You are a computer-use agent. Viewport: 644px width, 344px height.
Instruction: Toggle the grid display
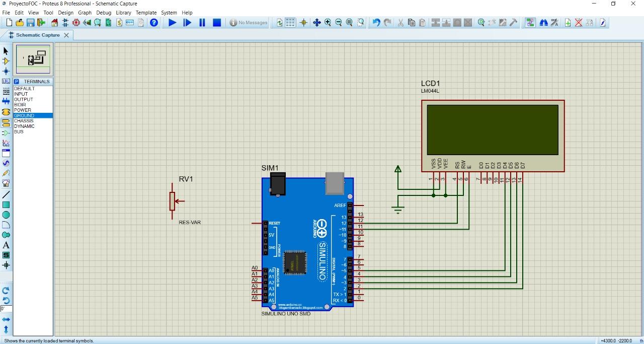pos(290,23)
